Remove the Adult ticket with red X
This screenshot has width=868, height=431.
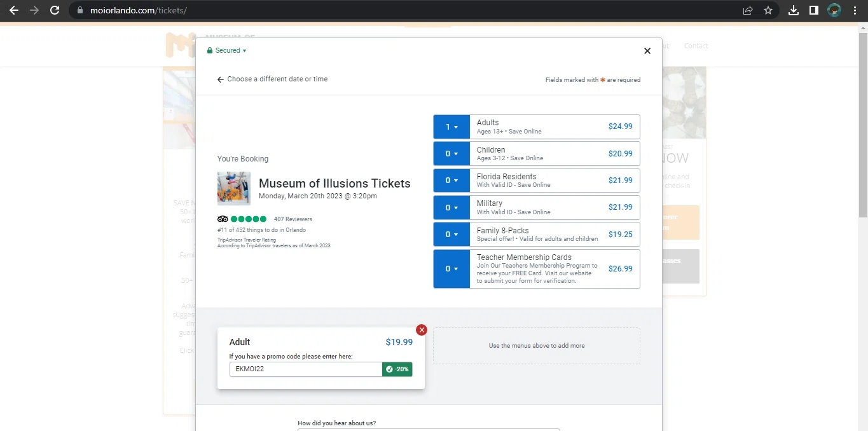point(422,330)
